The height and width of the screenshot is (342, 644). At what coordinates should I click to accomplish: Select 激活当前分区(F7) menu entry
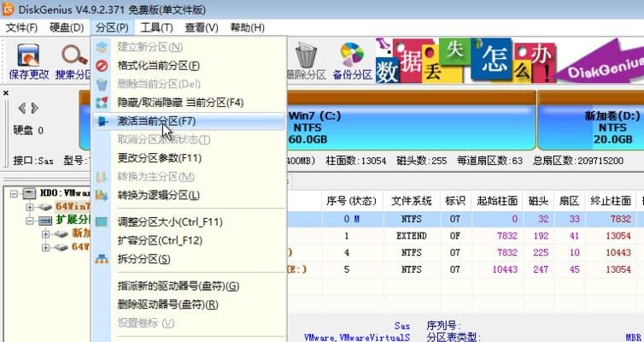(189, 121)
